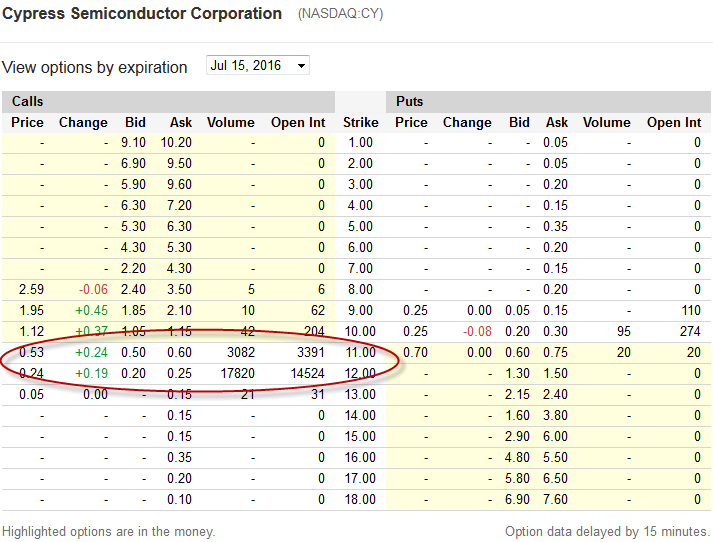Click the puts Ask column header
The image size is (713, 542).
(x=557, y=122)
